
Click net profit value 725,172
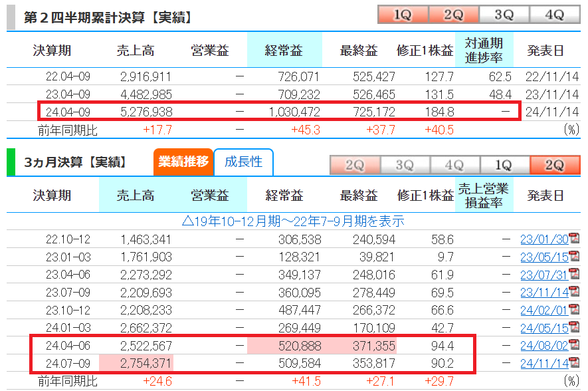[x=374, y=112]
